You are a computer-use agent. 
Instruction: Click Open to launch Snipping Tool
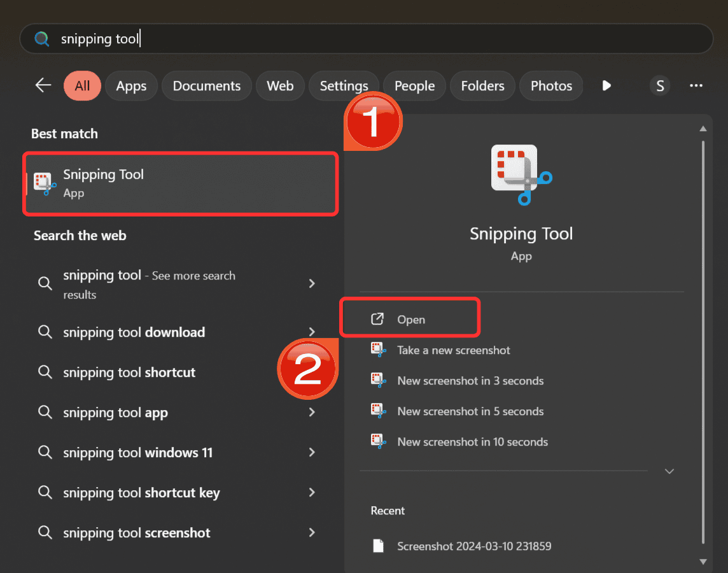tap(410, 320)
